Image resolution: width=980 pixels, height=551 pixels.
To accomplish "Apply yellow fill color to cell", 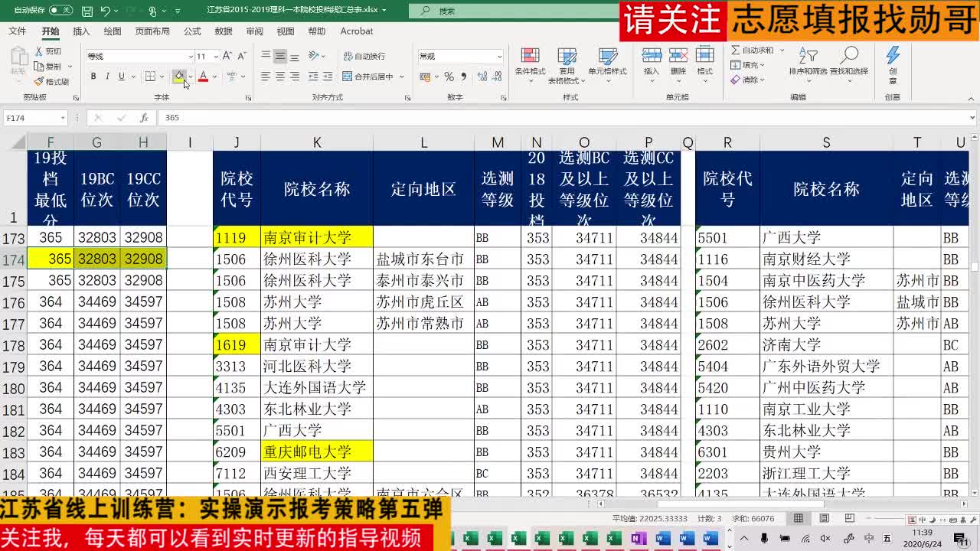I will (178, 77).
